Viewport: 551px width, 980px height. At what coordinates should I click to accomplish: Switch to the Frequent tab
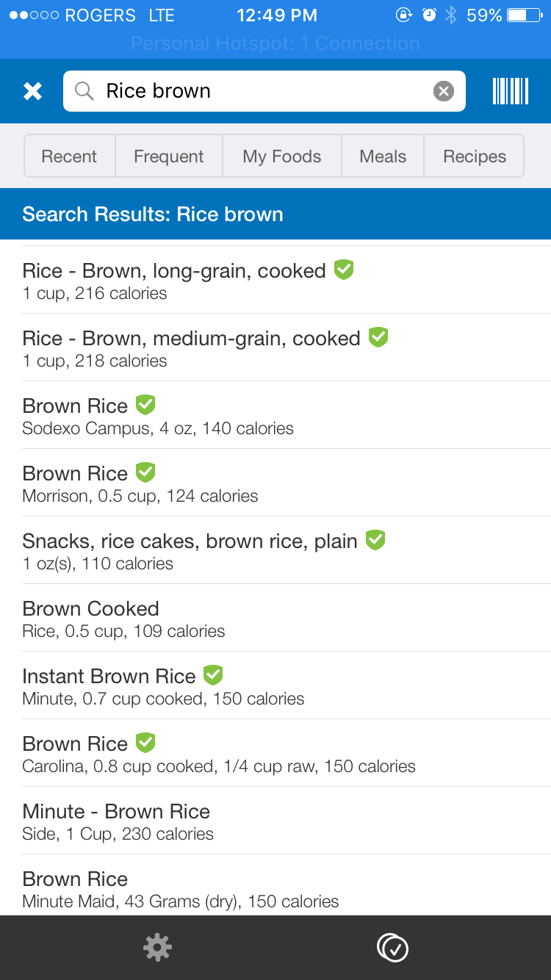point(169,156)
